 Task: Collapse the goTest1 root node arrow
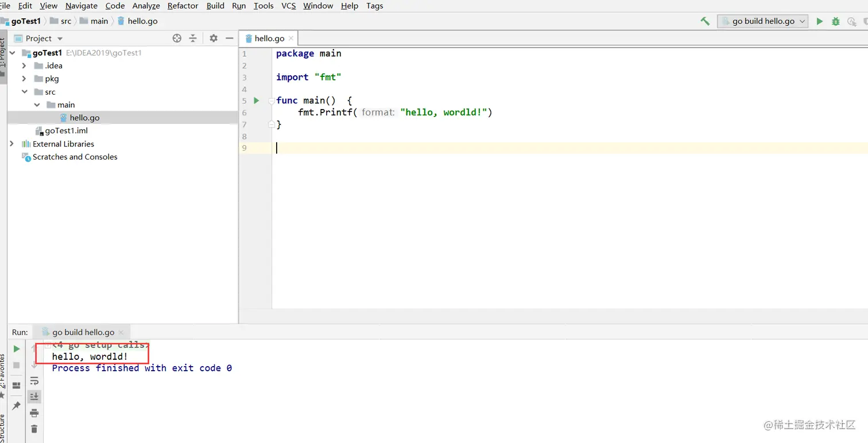(x=12, y=53)
